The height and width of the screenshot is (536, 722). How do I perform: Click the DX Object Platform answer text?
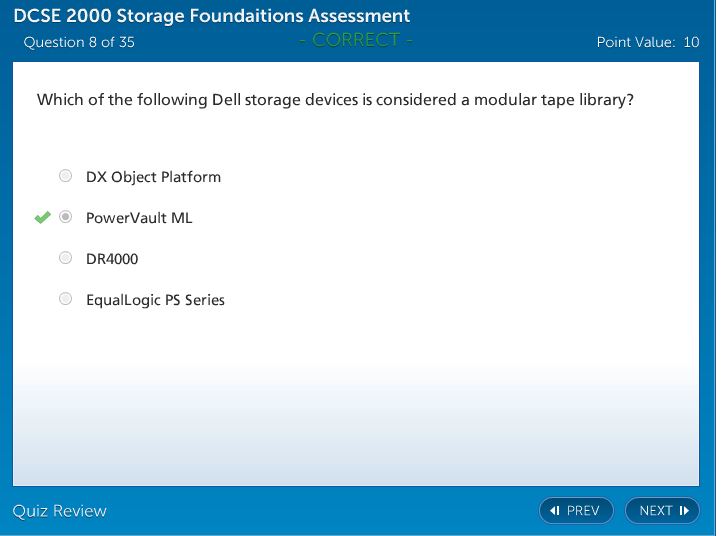(153, 177)
